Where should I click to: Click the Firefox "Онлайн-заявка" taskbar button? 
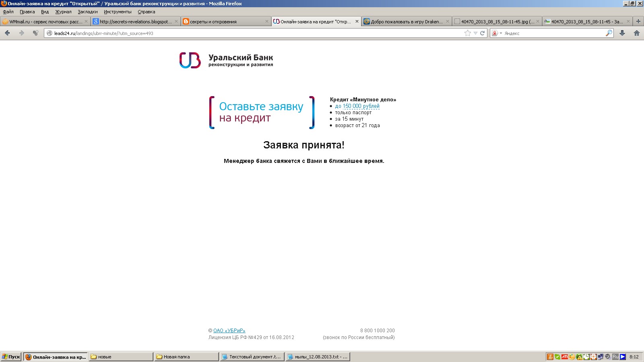point(56,357)
